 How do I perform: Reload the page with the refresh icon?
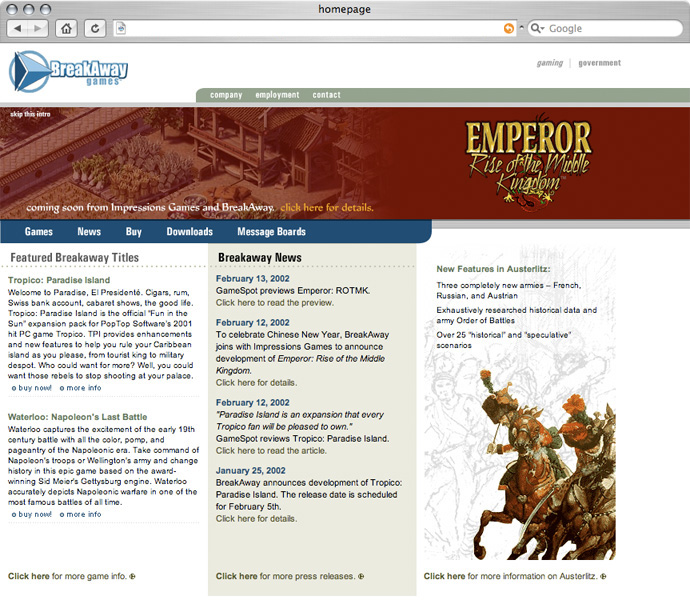(95, 29)
